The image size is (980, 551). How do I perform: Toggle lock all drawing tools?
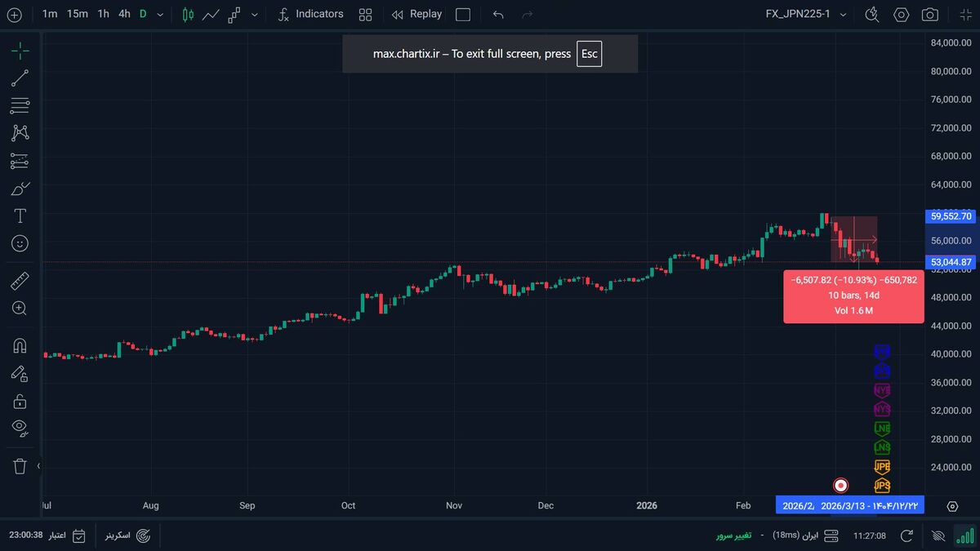[20, 402]
